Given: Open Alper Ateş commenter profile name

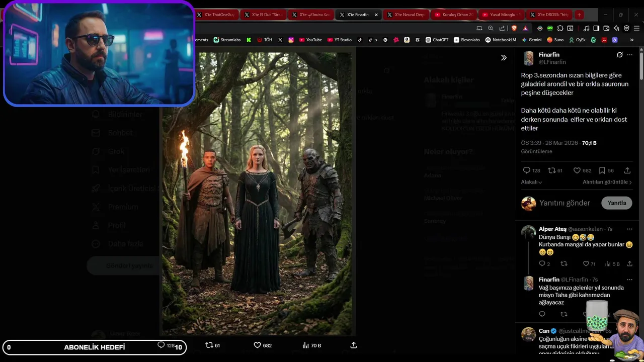Looking at the screenshot, I should (552, 229).
